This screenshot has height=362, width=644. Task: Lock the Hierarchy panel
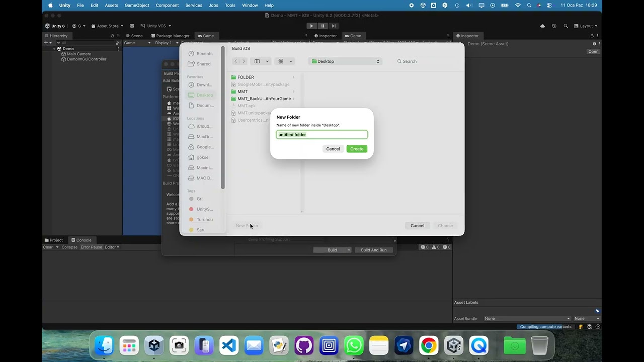point(112,36)
